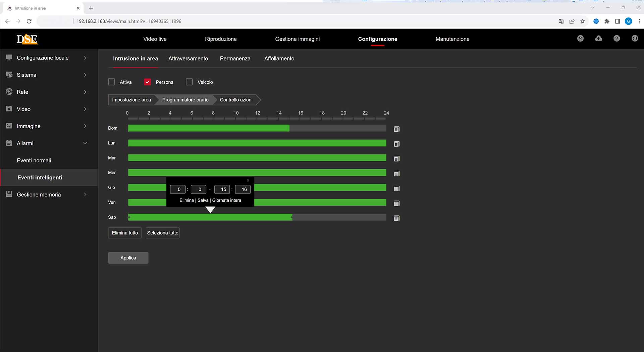The image size is (644, 352).
Task: Enable the Attiva checkbox
Action: (112, 82)
